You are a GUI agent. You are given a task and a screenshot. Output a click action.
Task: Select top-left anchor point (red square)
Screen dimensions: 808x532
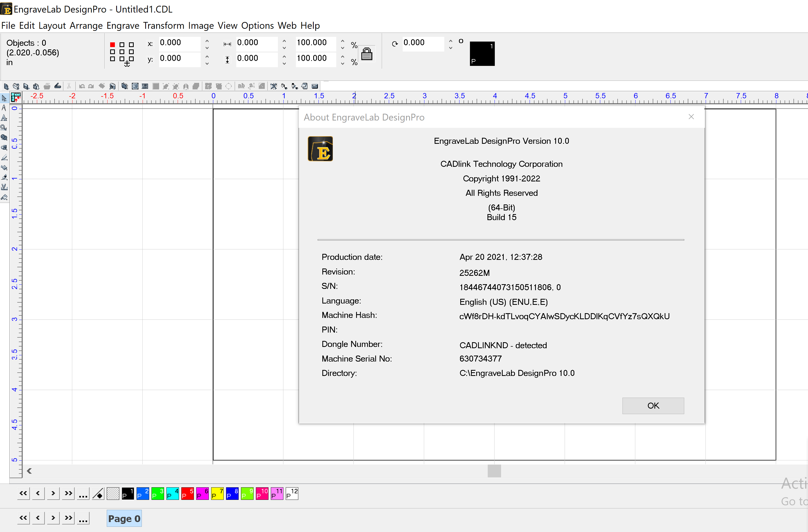tap(112, 44)
